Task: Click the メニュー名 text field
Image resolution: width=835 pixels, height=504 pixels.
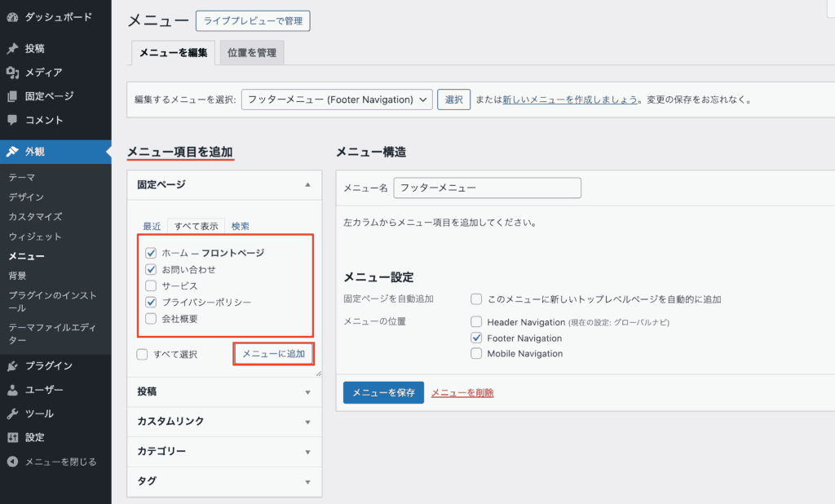Action: (487, 188)
